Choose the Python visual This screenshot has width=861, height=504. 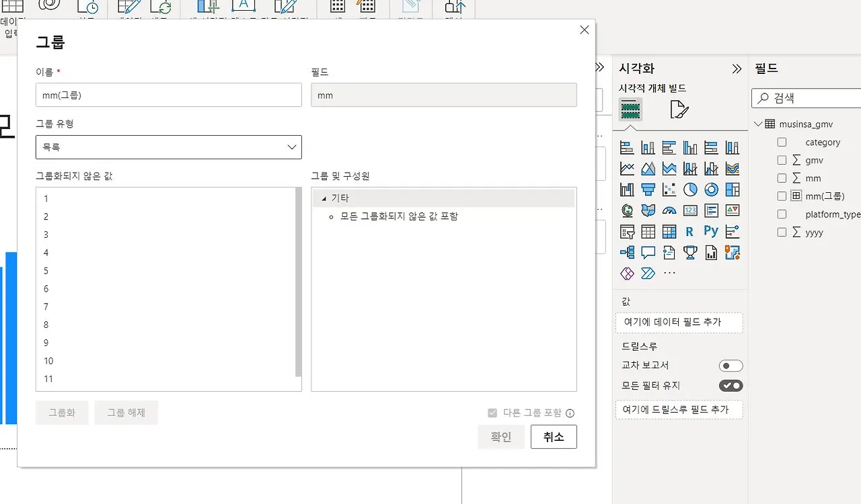click(x=711, y=232)
